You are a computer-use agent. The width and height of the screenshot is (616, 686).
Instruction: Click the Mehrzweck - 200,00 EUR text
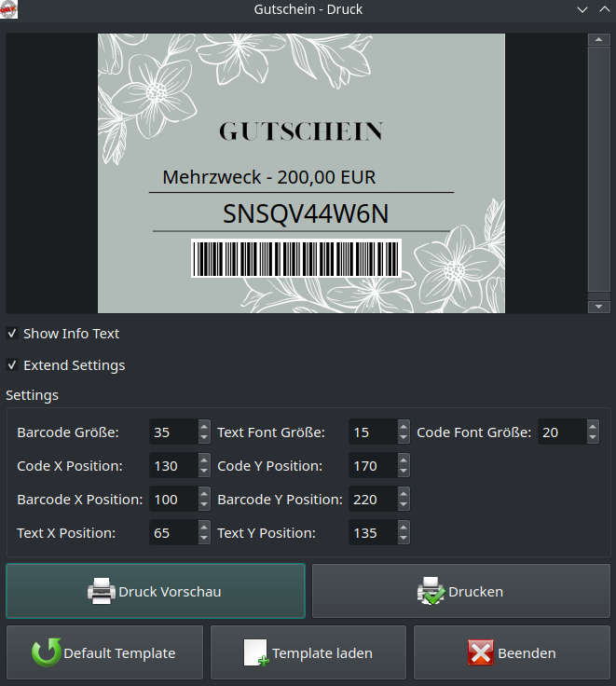pos(269,177)
